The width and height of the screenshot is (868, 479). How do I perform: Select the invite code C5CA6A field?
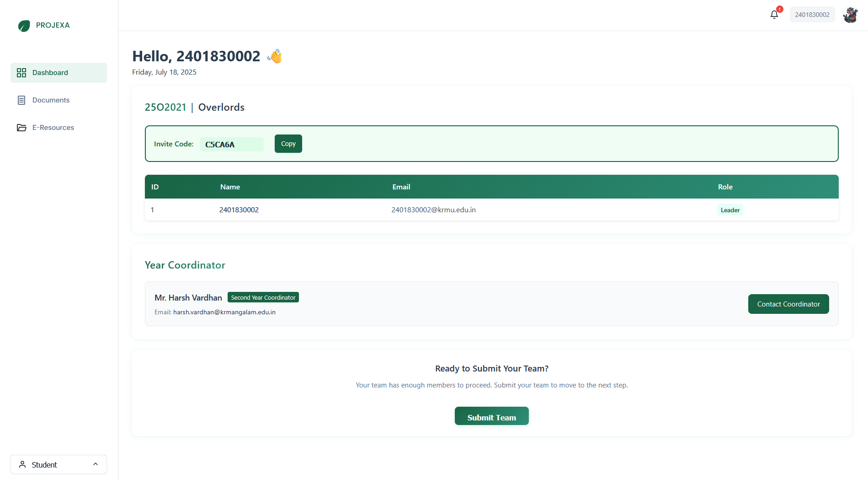point(231,144)
